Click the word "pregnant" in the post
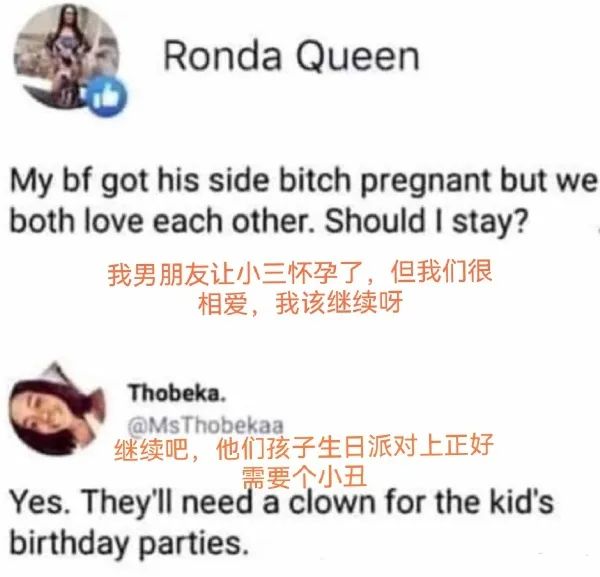 point(425,182)
